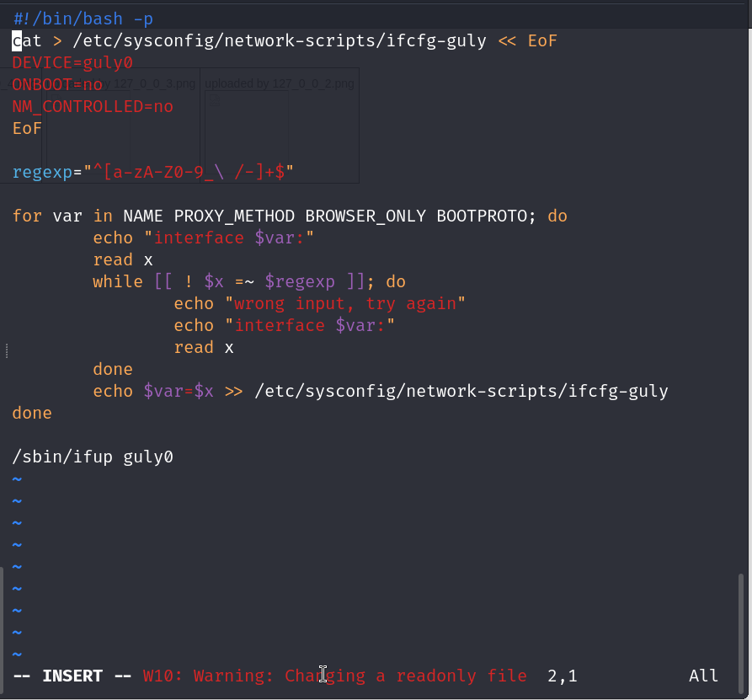Screen dimensions: 752x700
Task: Click the DEVICE=guly0 line
Action: (72, 62)
